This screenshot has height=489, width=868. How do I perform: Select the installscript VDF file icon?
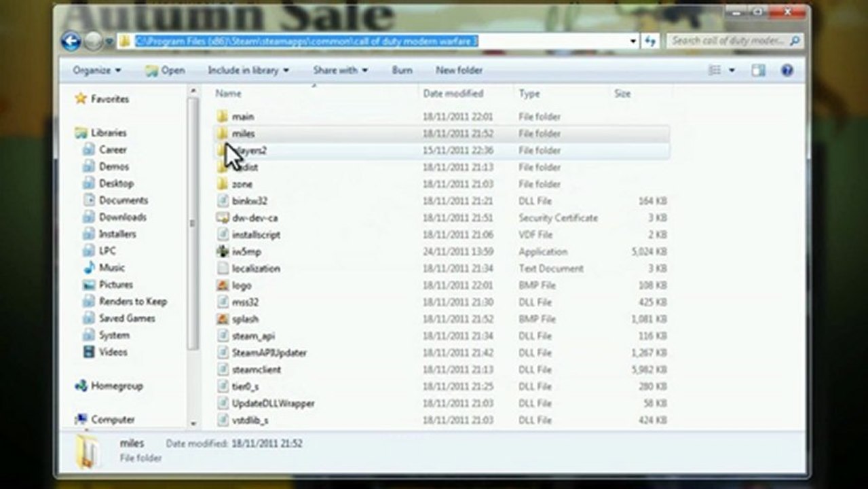(223, 234)
